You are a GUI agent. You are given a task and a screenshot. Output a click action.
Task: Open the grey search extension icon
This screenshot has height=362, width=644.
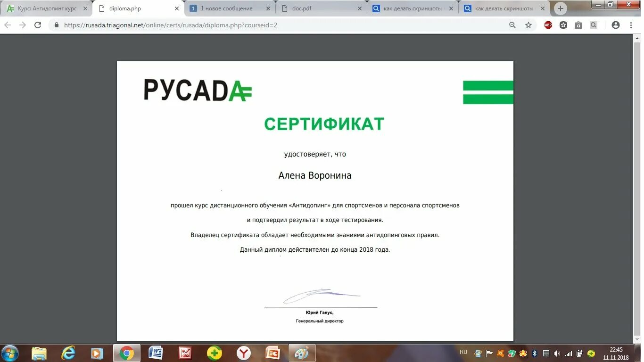point(594,25)
